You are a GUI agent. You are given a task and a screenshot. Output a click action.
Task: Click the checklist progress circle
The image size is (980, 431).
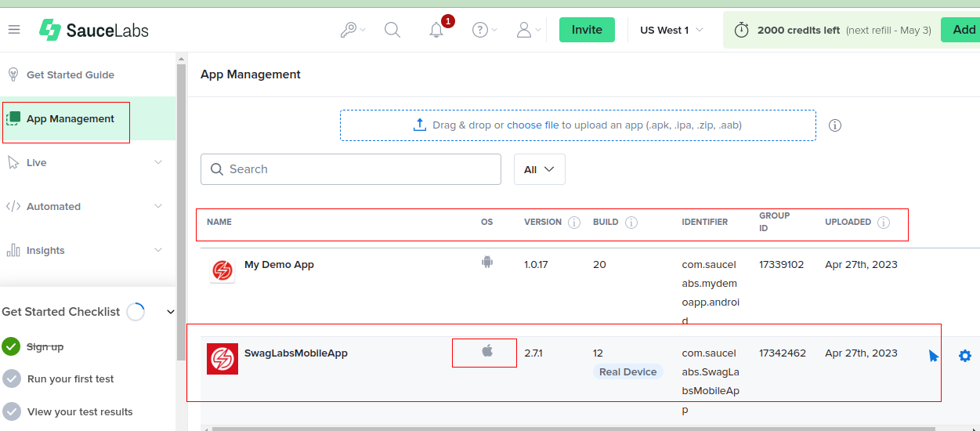[x=136, y=312]
